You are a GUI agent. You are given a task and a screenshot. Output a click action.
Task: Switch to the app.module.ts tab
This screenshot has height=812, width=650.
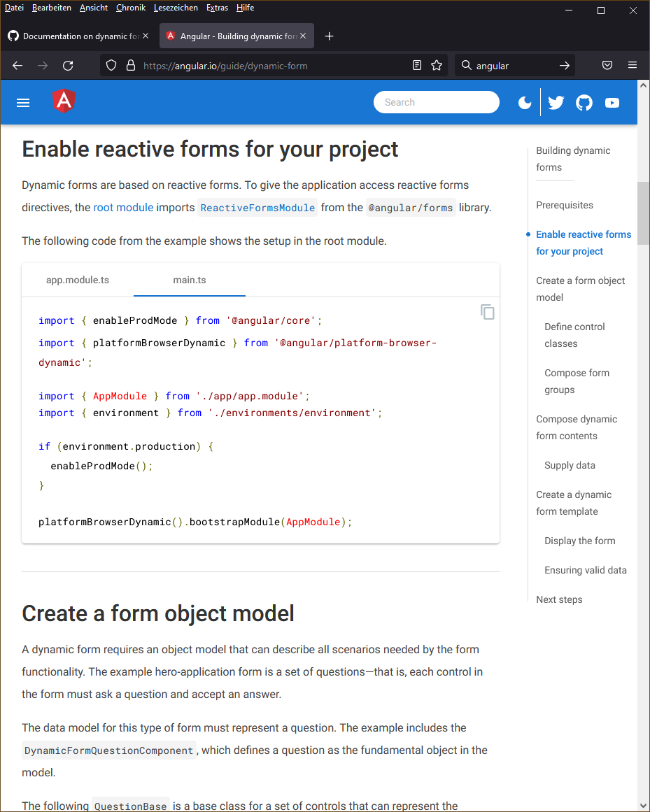pyautogui.click(x=77, y=279)
